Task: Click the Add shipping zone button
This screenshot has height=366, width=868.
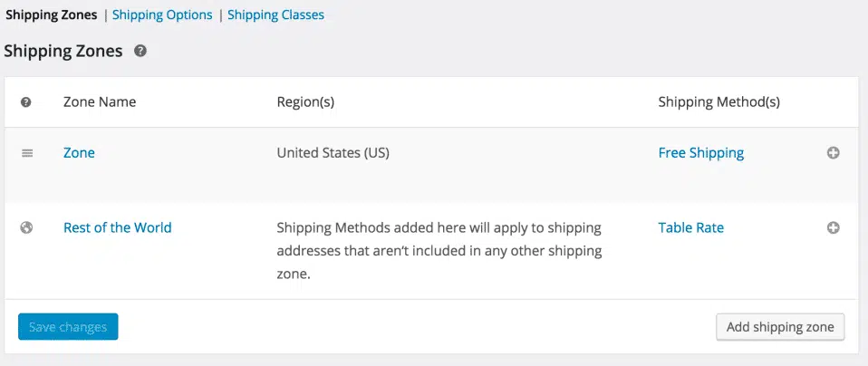Action: tap(780, 327)
